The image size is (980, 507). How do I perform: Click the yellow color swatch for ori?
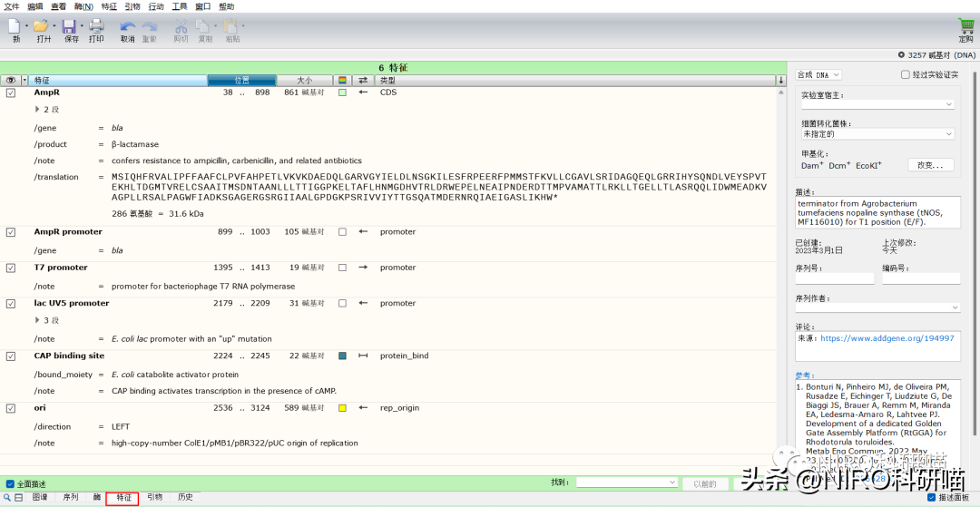click(x=342, y=408)
